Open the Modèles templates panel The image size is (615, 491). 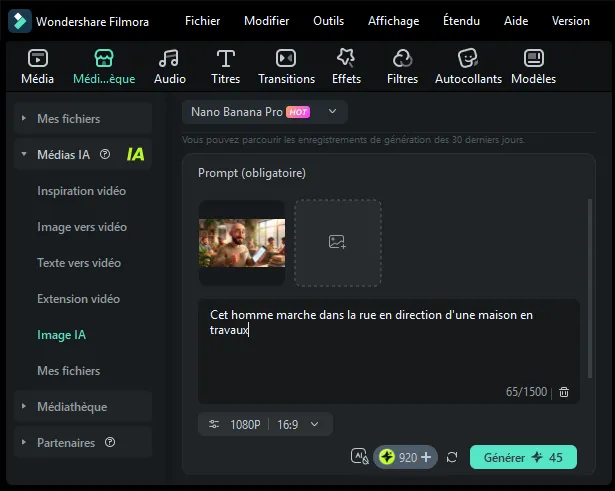(x=533, y=67)
